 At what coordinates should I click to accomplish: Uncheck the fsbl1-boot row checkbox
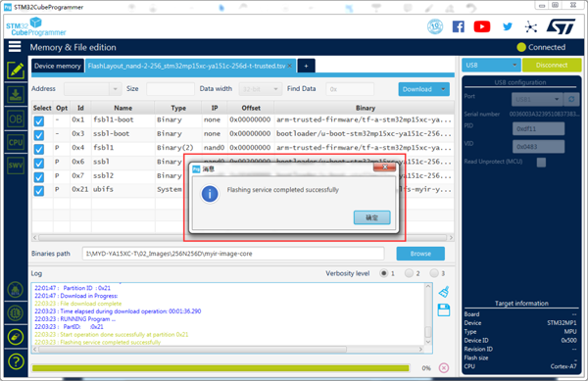[38, 120]
